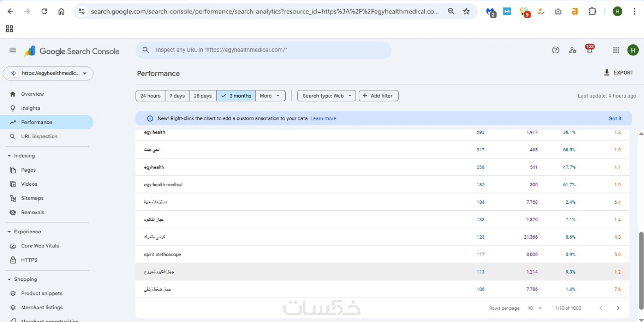Go to previous page of results
The image size is (644, 322).
(x=601, y=308)
